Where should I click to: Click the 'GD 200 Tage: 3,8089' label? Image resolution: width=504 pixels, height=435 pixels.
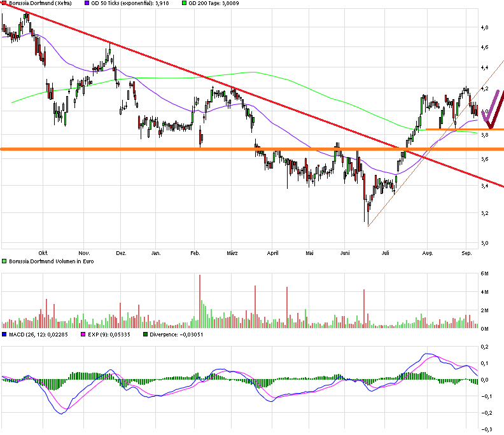coord(214,3)
